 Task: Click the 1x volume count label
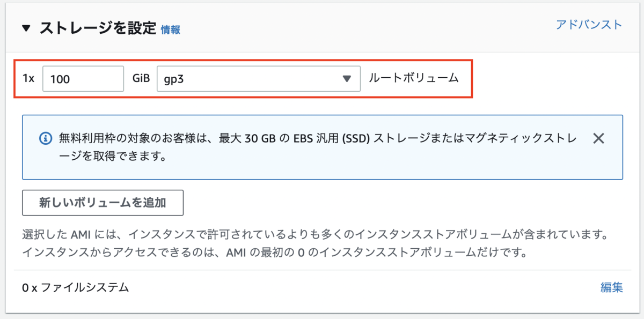point(28,79)
